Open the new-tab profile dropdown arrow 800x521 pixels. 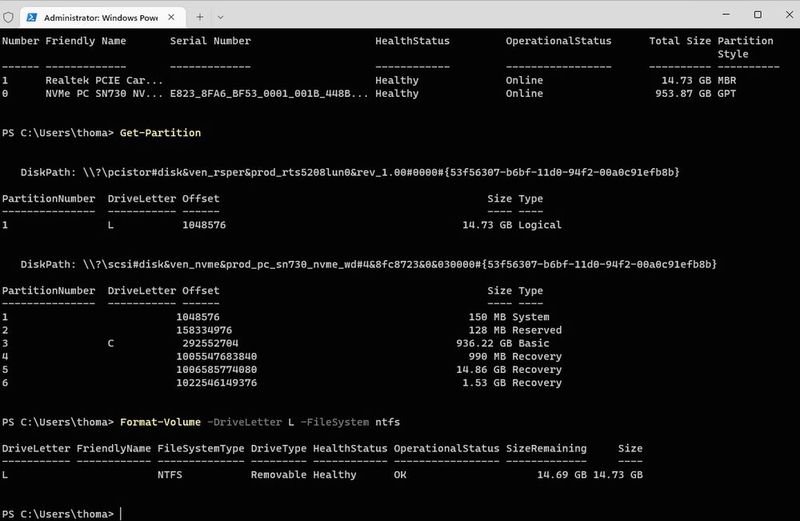220,17
